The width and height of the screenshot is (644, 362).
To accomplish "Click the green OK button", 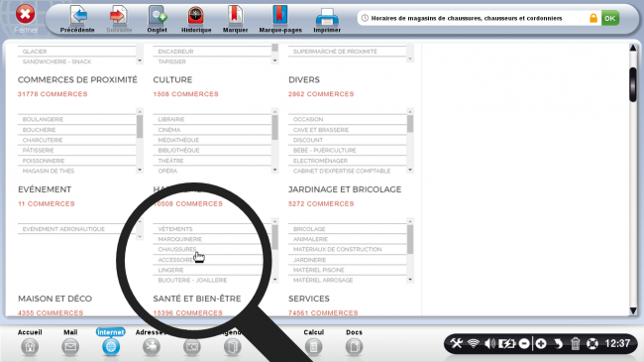I will (x=610, y=18).
